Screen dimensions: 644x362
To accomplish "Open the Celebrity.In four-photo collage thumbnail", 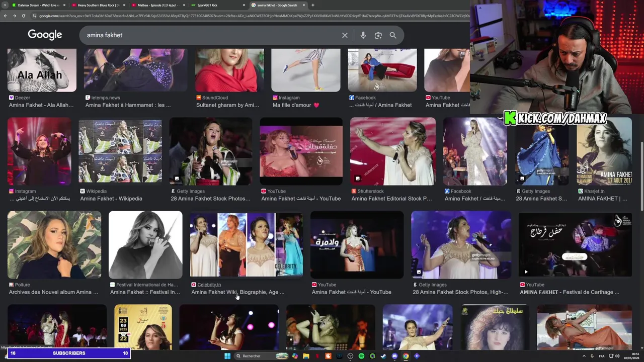I will 247,245.
